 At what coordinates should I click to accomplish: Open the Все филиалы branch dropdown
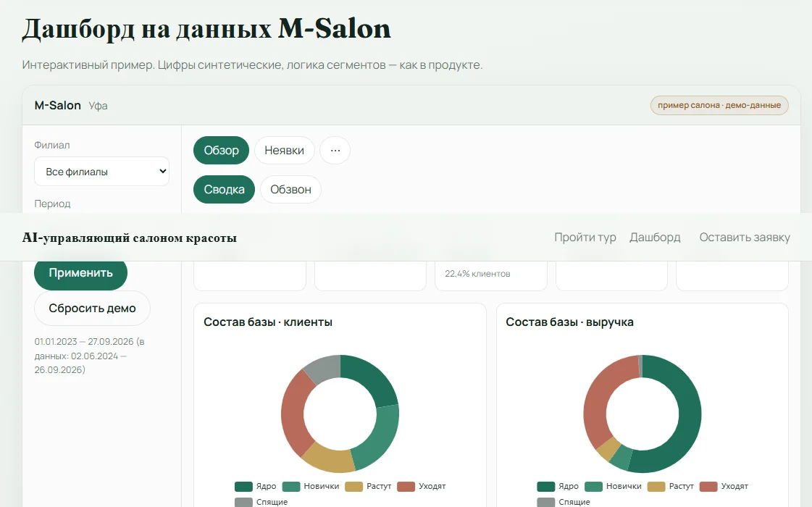pyautogui.click(x=101, y=172)
